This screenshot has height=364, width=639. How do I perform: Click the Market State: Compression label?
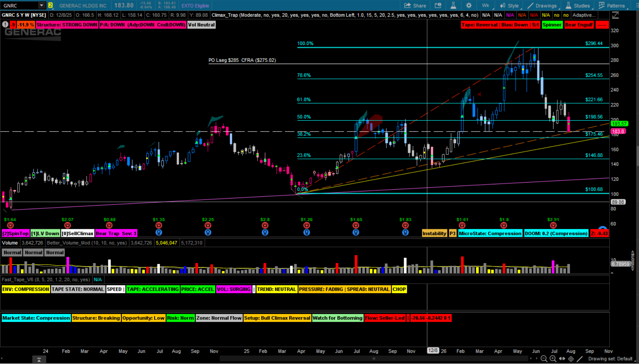pyautogui.click(x=36, y=318)
